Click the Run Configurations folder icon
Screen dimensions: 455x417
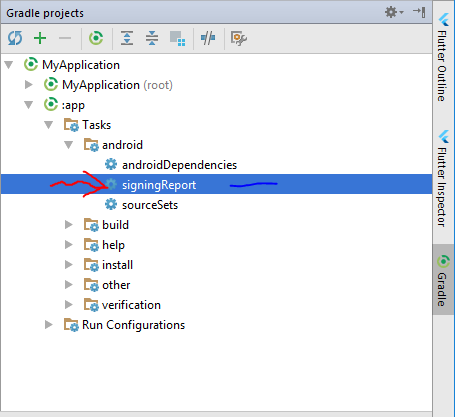pos(71,325)
